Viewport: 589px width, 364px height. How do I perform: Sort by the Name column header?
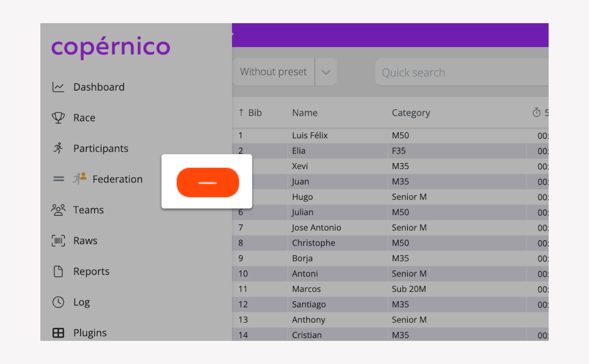point(305,113)
